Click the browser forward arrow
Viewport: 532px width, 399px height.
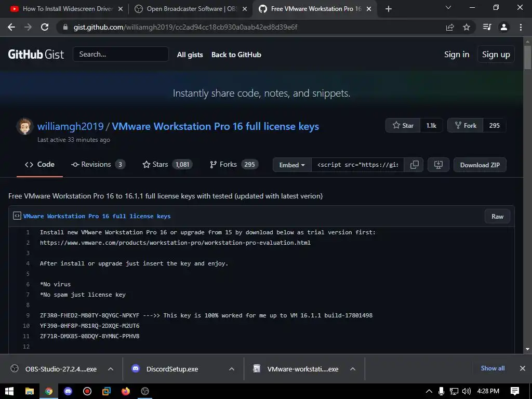pos(28,27)
